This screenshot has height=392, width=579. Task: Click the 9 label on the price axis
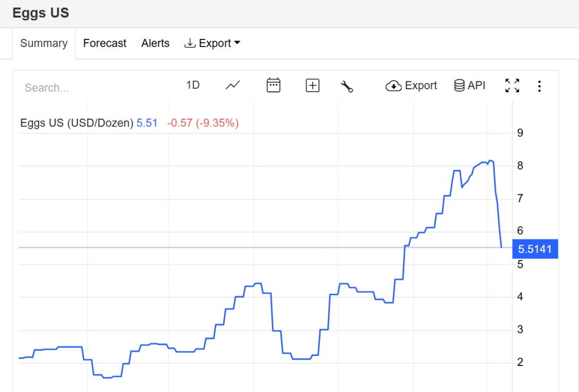click(520, 133)
